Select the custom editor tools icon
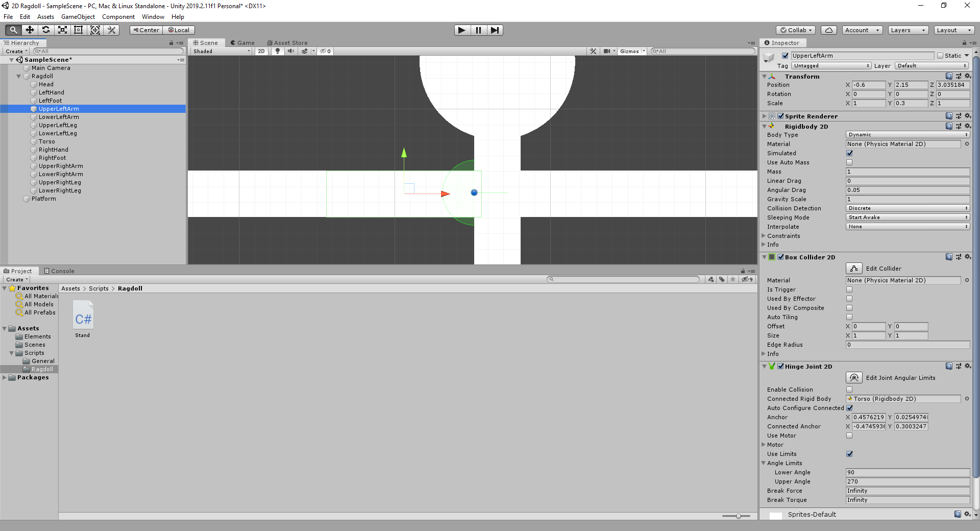 tap(111, 30)
